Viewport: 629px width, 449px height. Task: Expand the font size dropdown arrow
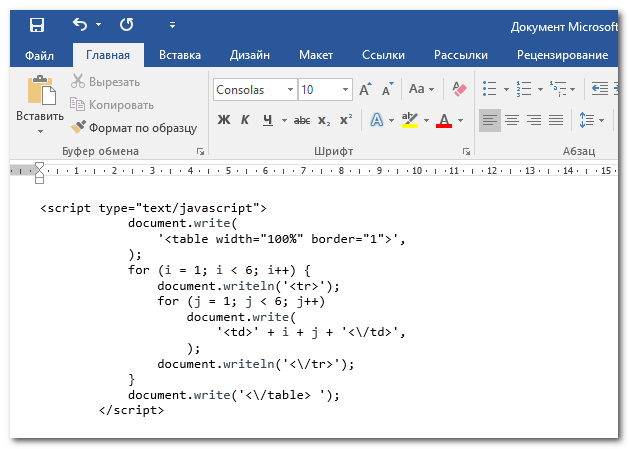coord(345,89)
